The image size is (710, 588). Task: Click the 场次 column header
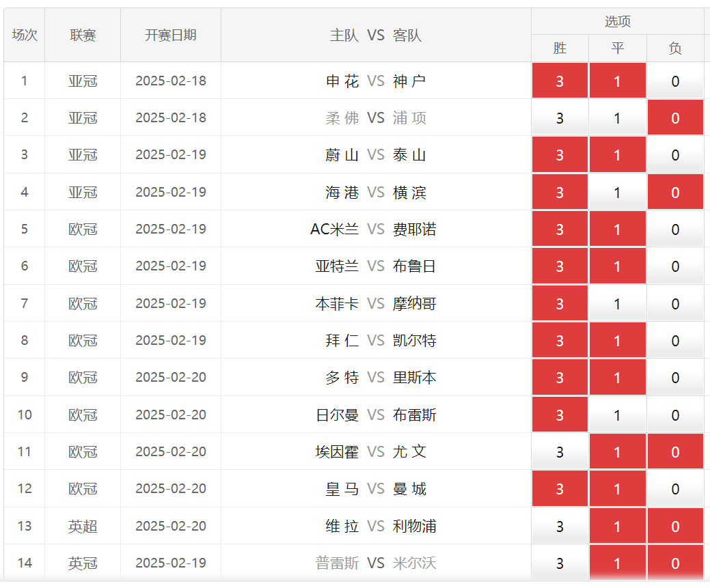(x=25, y=35)
